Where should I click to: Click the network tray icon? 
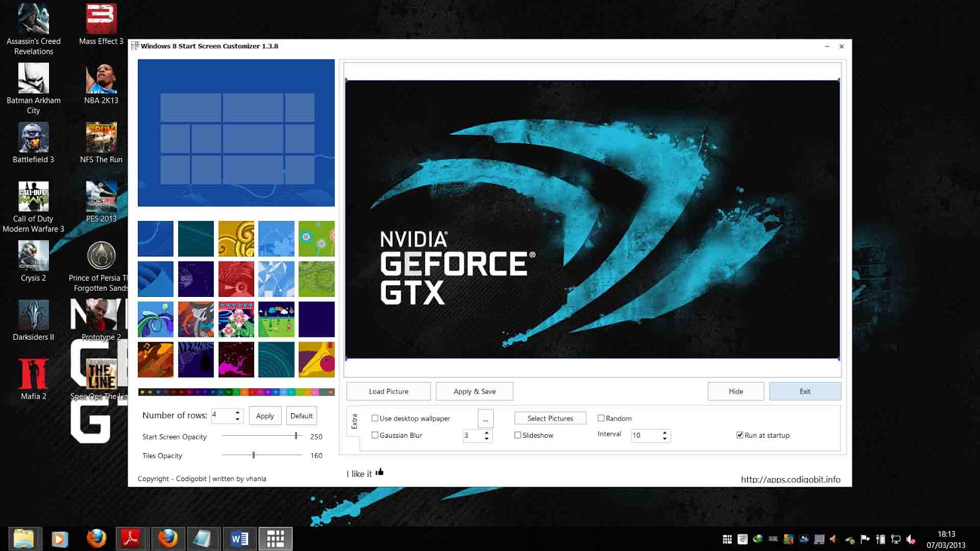pos(895,539)
